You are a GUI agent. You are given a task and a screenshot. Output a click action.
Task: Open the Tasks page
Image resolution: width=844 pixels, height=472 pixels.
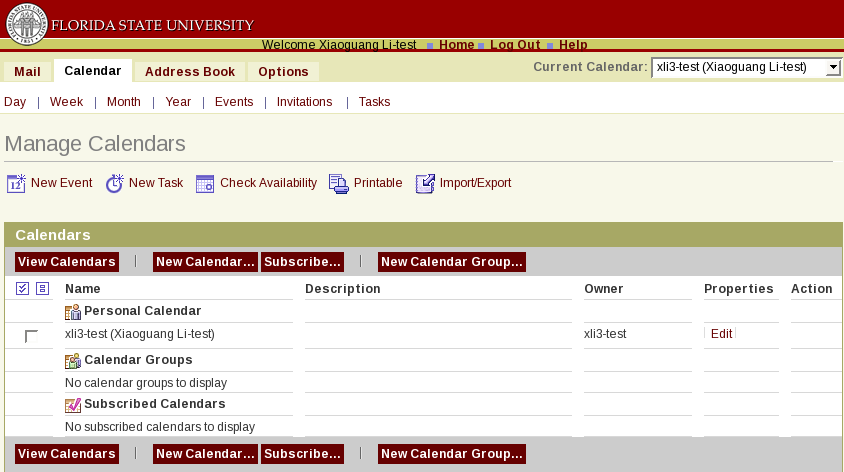point(375,102)
